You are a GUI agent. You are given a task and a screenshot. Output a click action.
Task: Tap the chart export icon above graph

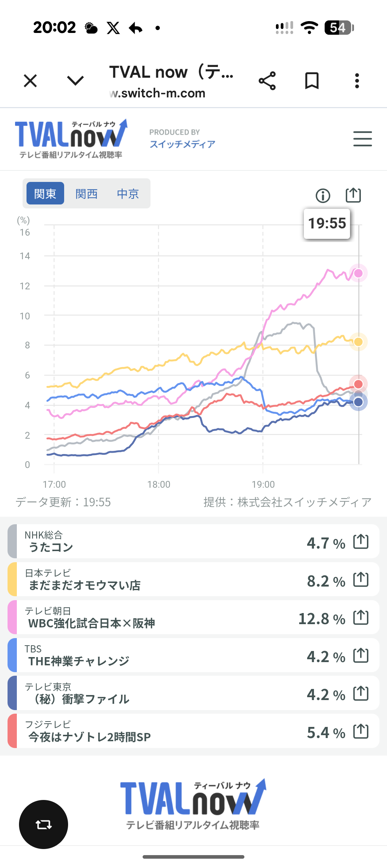point(353,196)
